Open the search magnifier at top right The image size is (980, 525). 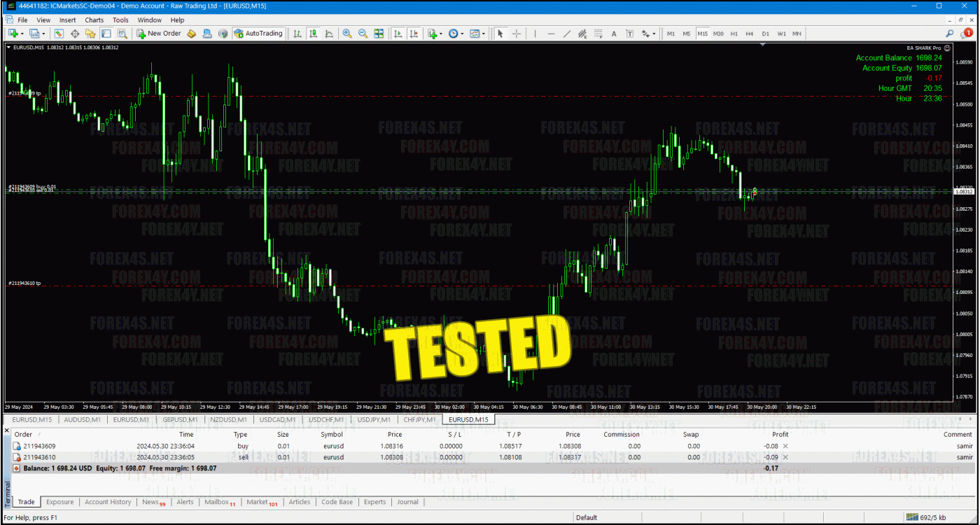point(950,34)
